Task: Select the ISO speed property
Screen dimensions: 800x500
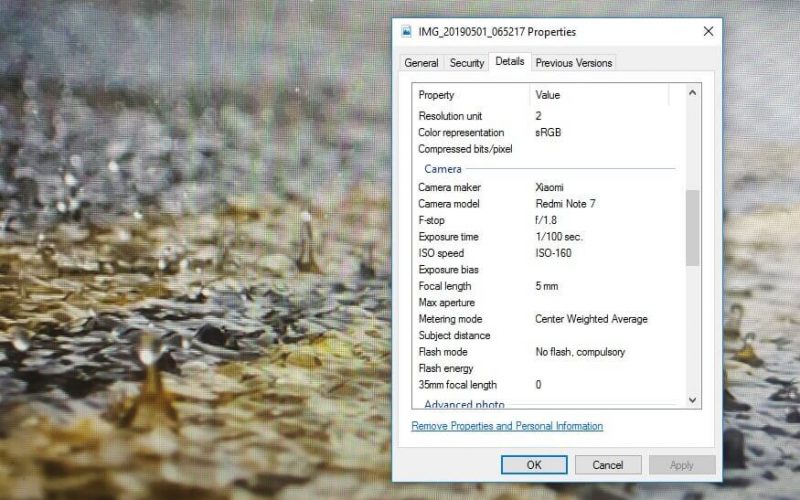Action: pos(441,253)
